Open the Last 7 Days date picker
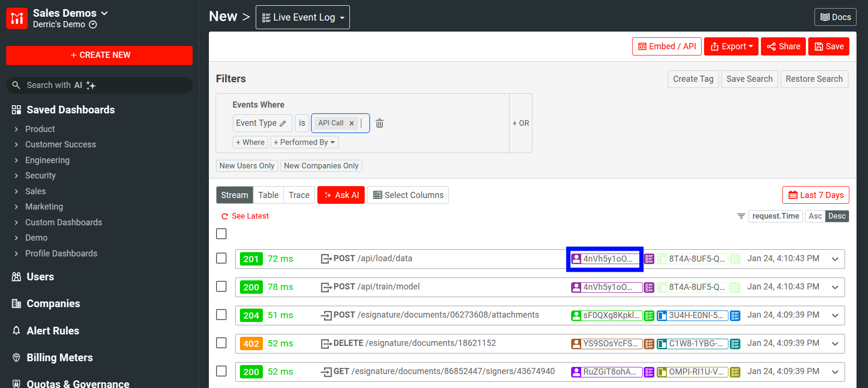Screen dimensions: 868x388 (x=816, y=195)
